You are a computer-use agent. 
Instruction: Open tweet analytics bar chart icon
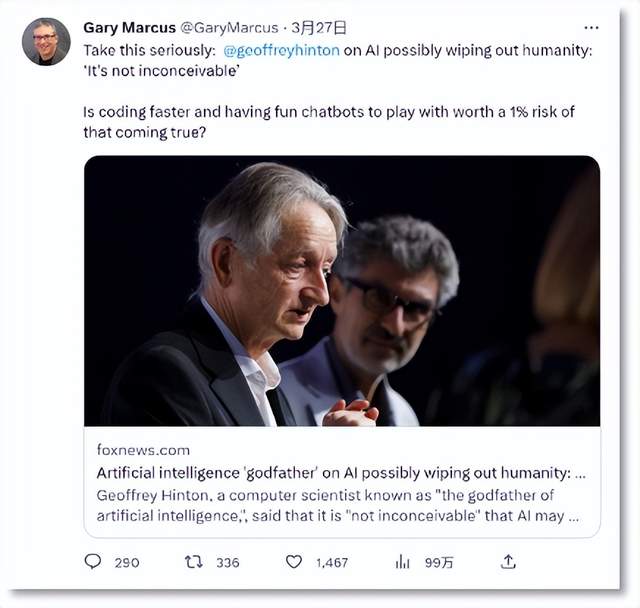pos(403,562)
